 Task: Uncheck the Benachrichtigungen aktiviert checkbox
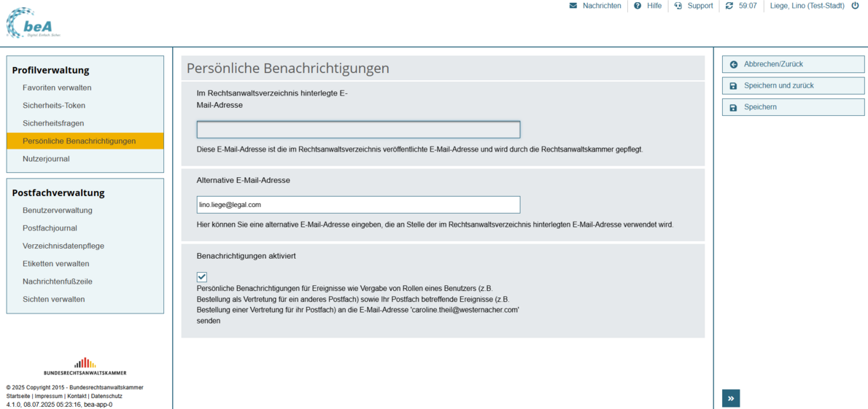pyautogui.click(x=202, y=277)
